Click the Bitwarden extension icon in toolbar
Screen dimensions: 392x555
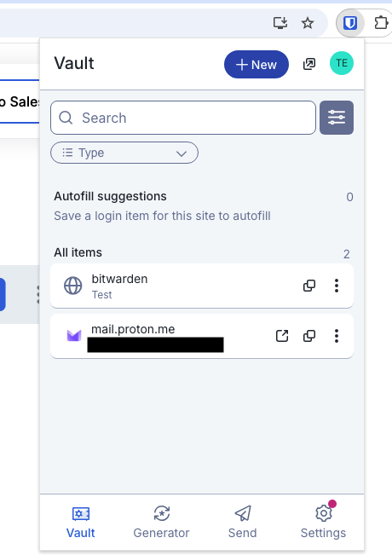coord(350,23)
